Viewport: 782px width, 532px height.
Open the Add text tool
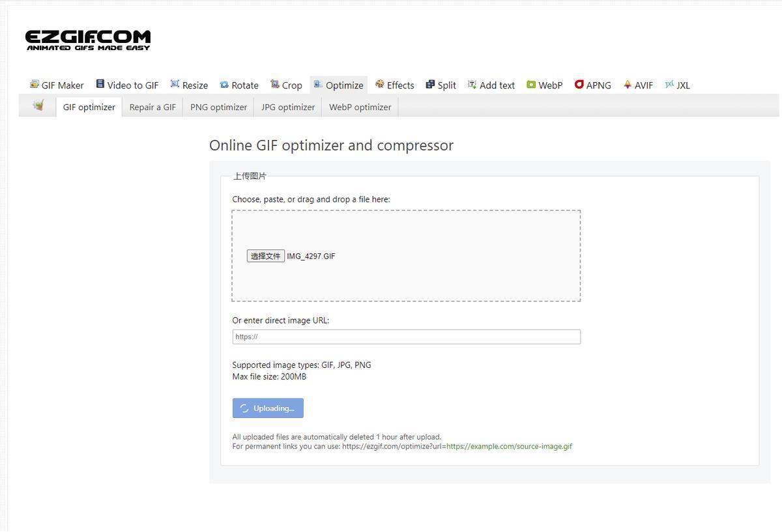point(491,85)
